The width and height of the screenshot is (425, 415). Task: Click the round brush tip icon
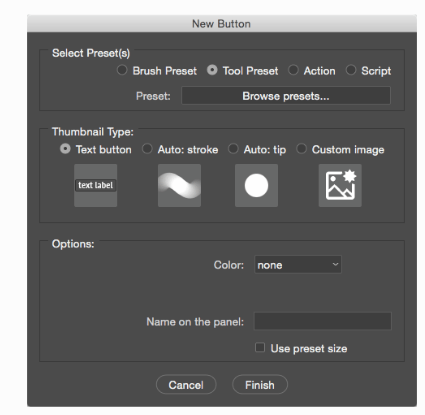point(256,185)
